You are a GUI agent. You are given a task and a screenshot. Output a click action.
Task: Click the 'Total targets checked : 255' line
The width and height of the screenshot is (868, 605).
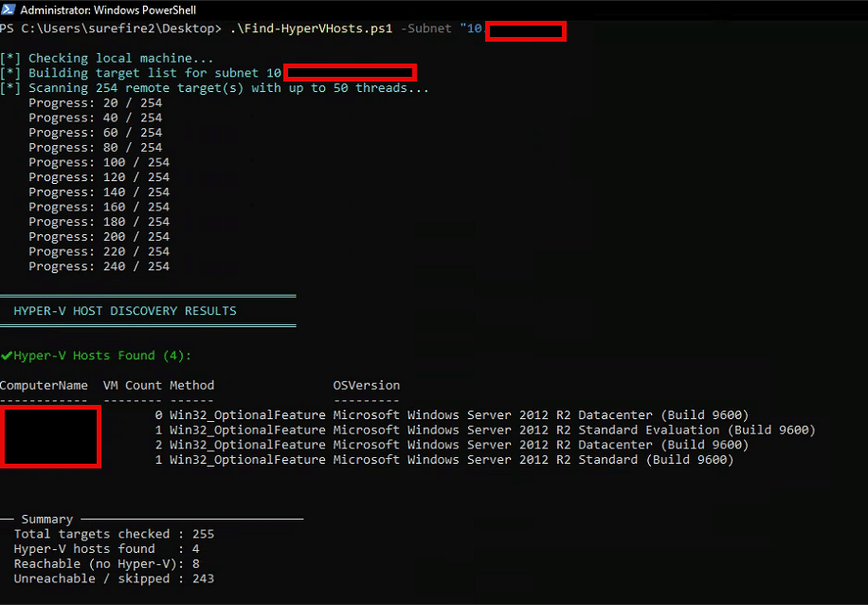(x=114, y=534)
